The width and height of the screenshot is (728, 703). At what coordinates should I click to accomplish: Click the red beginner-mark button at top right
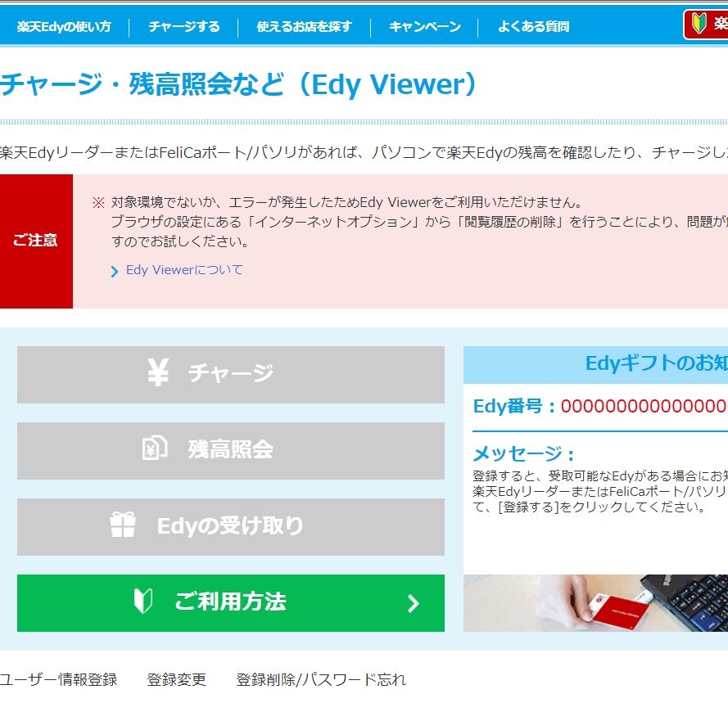(x=706, y=24)
